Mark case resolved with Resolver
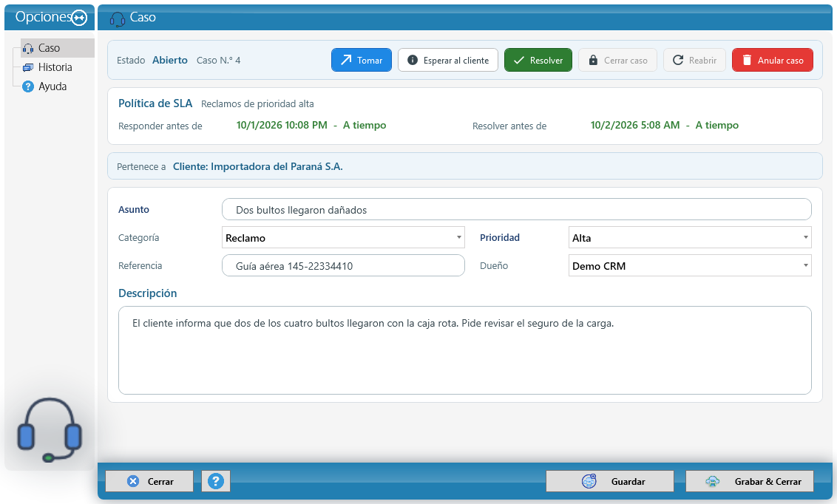 coord(538,61)
